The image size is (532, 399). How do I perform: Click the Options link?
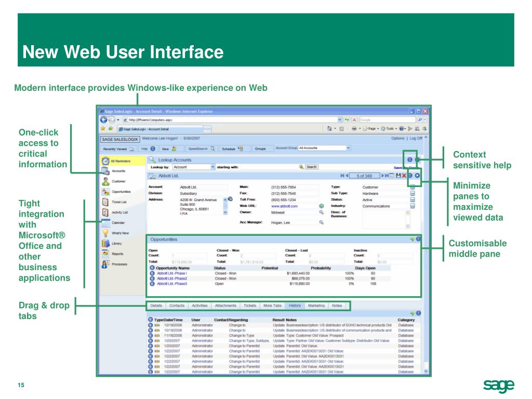397,138
